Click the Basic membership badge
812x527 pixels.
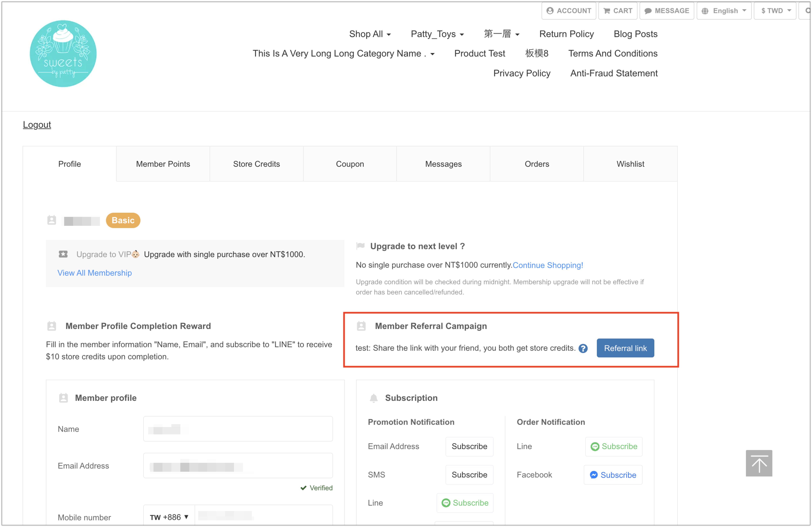(x=123, y=220)
